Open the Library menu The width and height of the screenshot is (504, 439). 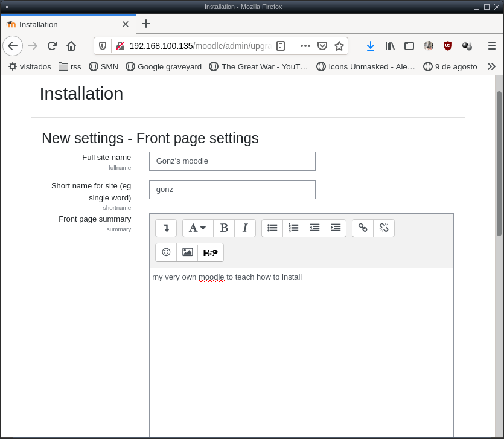(x=390, y=46)
